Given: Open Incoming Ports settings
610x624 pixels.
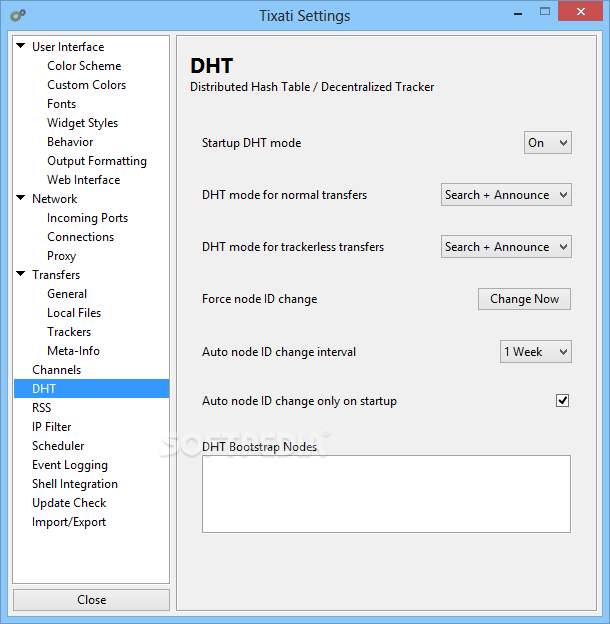Looking at the screenshot, I should tap(88, 218).
